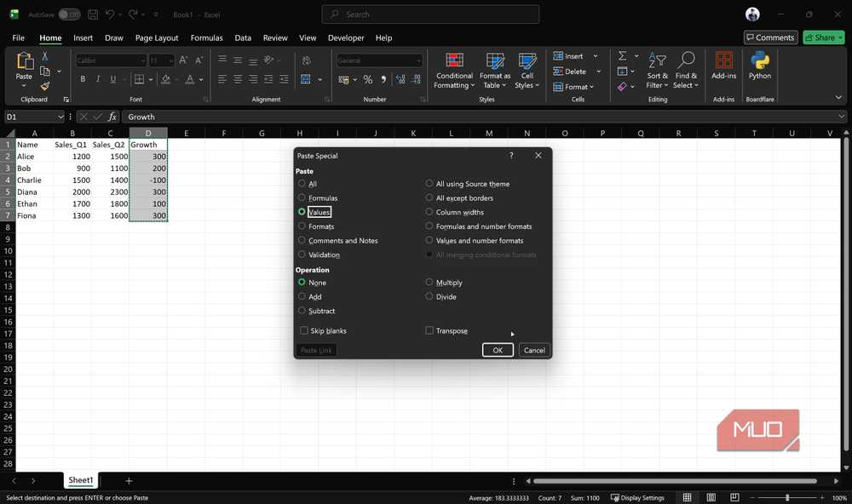The image size is (852, 504).
Task: Check the Transpose checkbox
Action: pyautogui.click(x=429, y=330)
